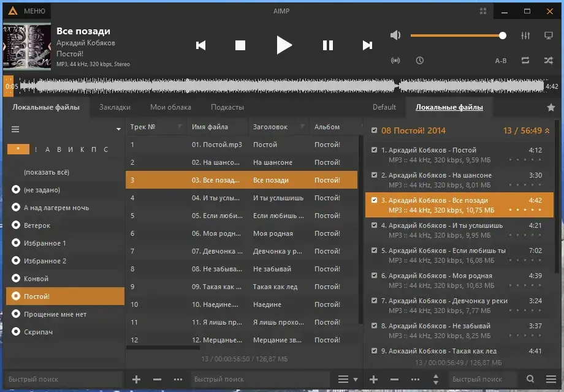Toggle shuffle playback mode icon
Viewport: 564px width, 392px height.
click(x=548, y=61)
